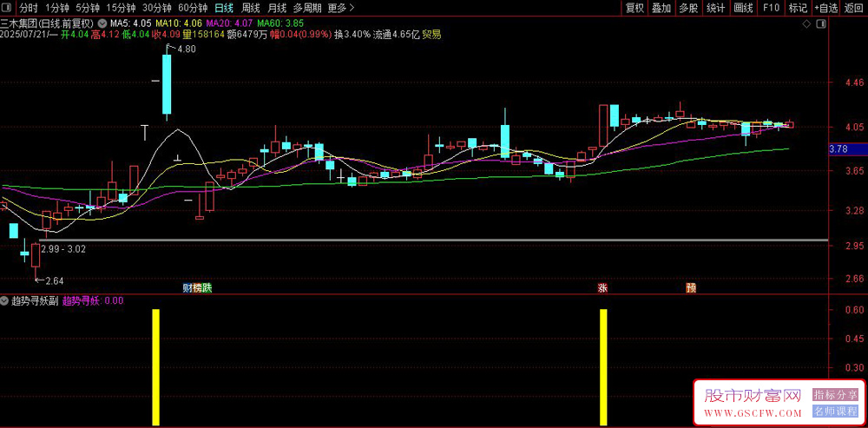The width and height of the screenshot is (868, 428).
Task: Click the MA10: 4.06 label
Action: [179, 23]
